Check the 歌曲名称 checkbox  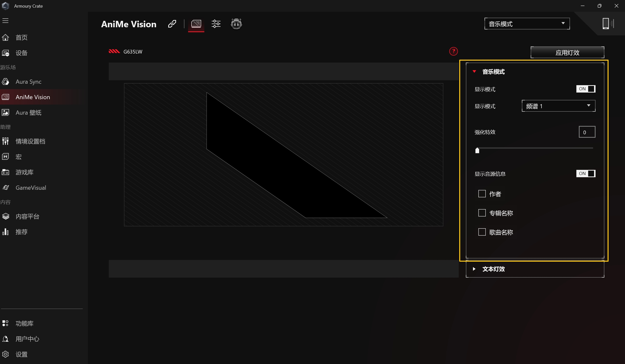pyautogui.click(x=482, y=232)
